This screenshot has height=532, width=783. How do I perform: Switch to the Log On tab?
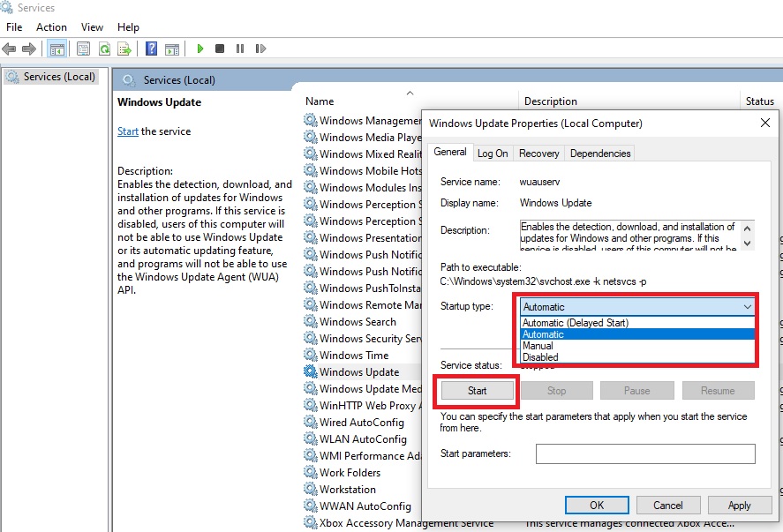[492, 153]
